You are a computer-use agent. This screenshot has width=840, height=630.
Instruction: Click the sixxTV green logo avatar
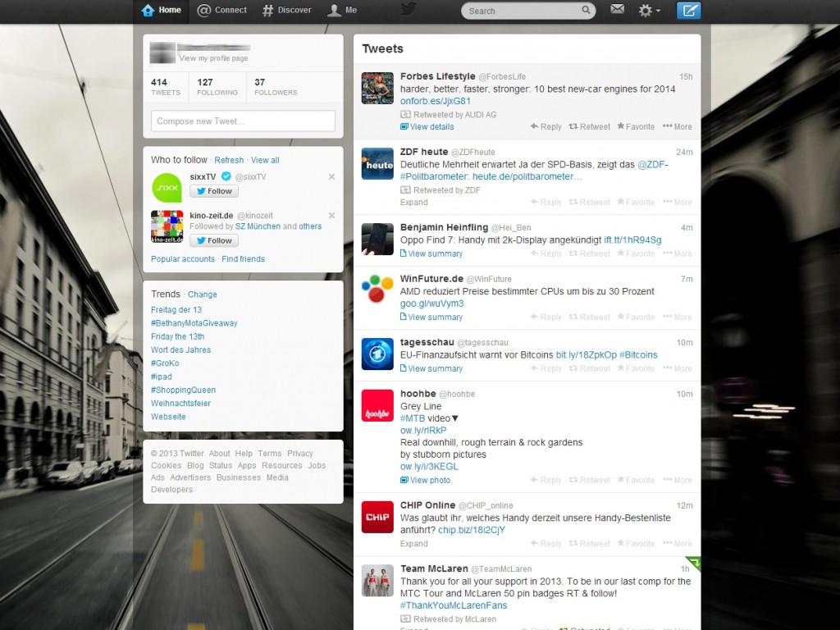click(167, 187)
